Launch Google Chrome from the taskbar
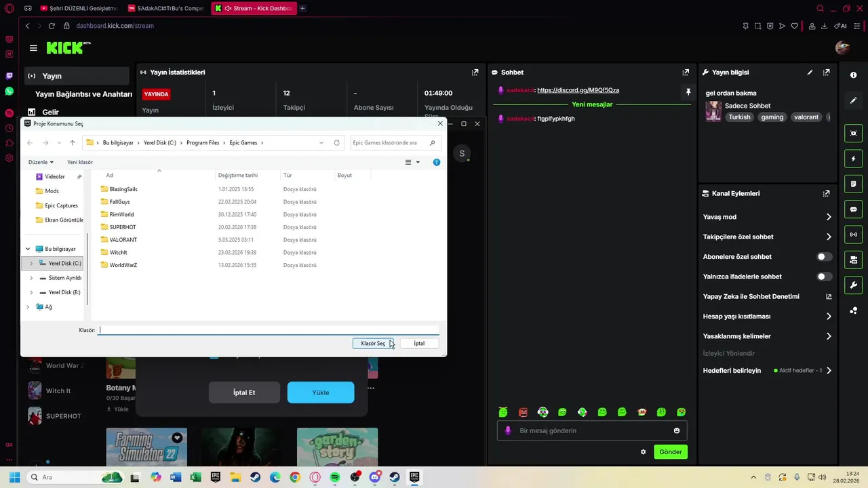This screenshot has width=868, height=488. [x=295, y=477]
